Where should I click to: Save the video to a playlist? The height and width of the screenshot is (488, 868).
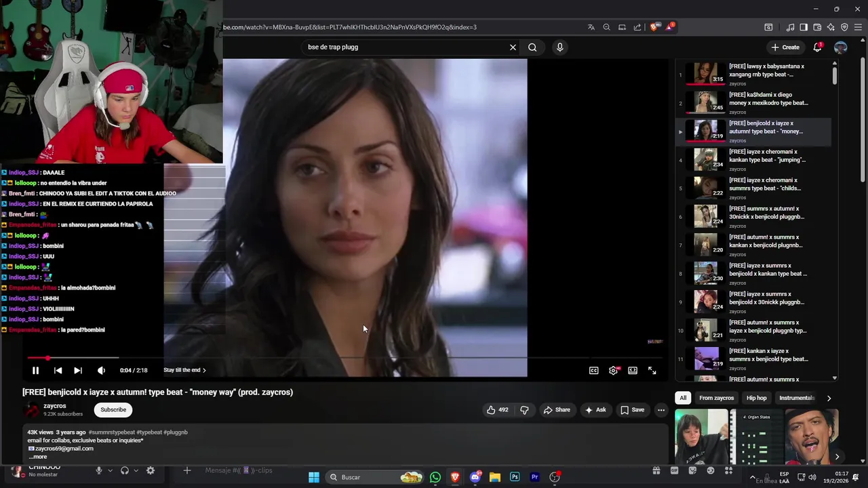(x=632, y=409)
